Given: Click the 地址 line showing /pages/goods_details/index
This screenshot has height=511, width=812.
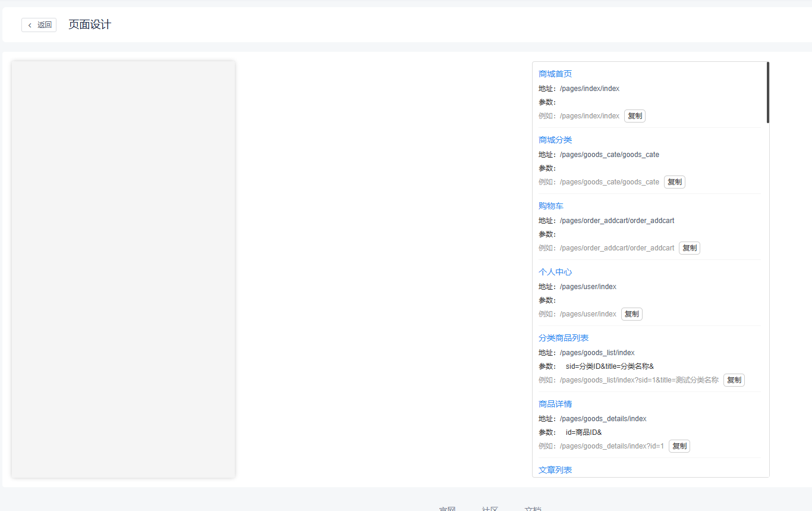Looking at the screenshot, I should 593,419.
